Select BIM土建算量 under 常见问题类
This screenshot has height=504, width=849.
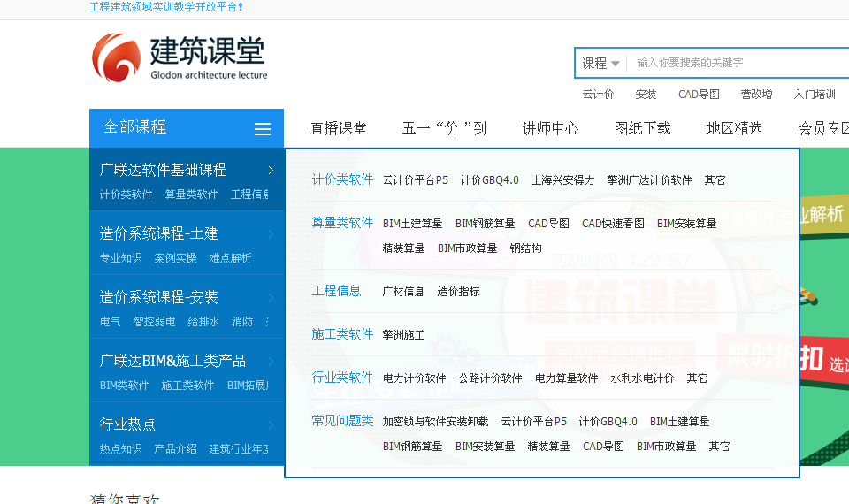point(679,421)
